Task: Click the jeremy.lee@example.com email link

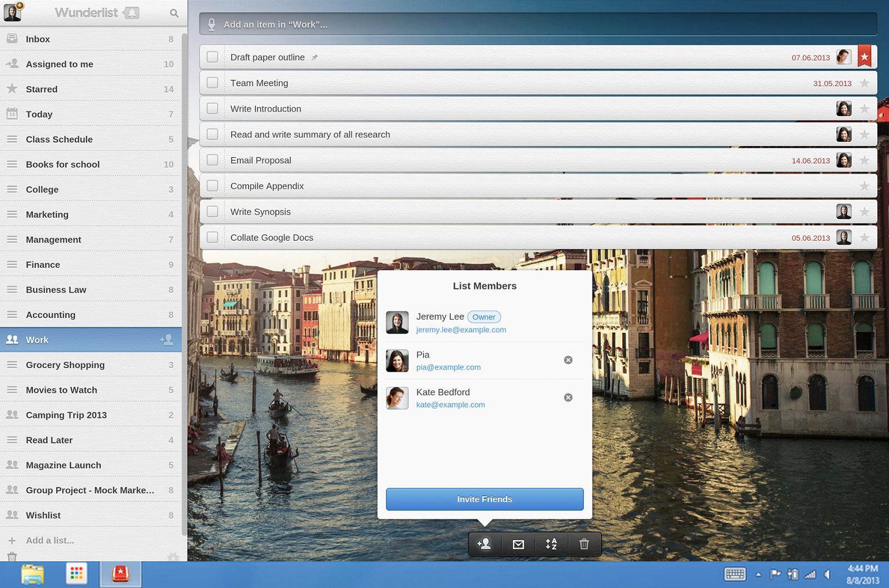Action: click(x=461, y=330)
